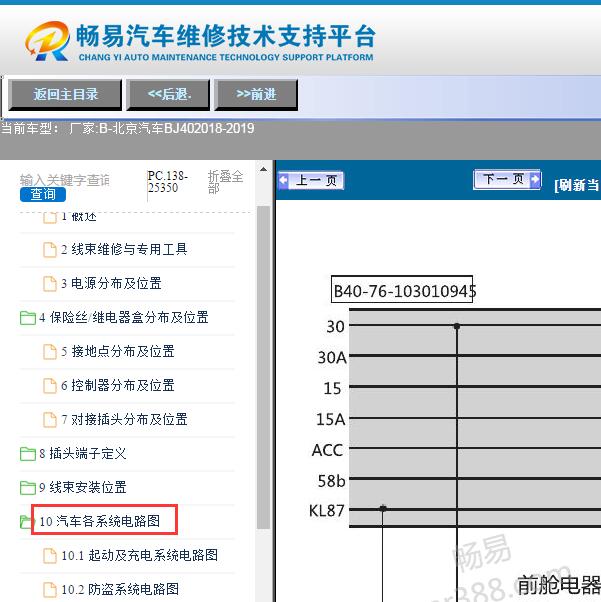Click the sidebar vertical scrollbar thumb
Viewport: 601px width, 602px height.
tap(263, 367)
